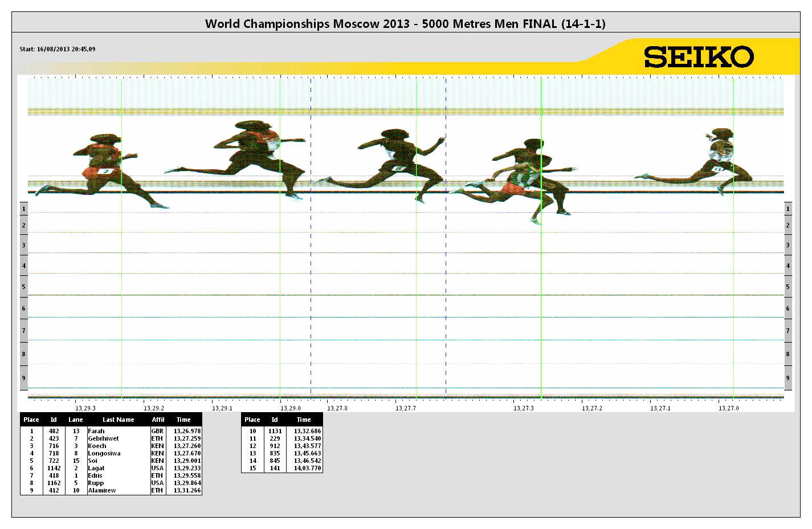Click the Last Name column header
Image resolution: width=812 pixels, height=529 pixels.
[x=118, y=420]
